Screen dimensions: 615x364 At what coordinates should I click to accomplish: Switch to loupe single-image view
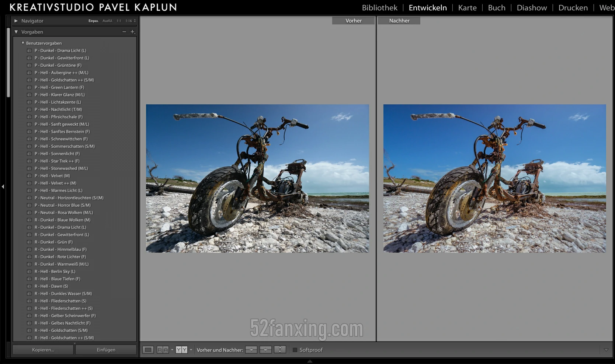click(x=148, y=350)
